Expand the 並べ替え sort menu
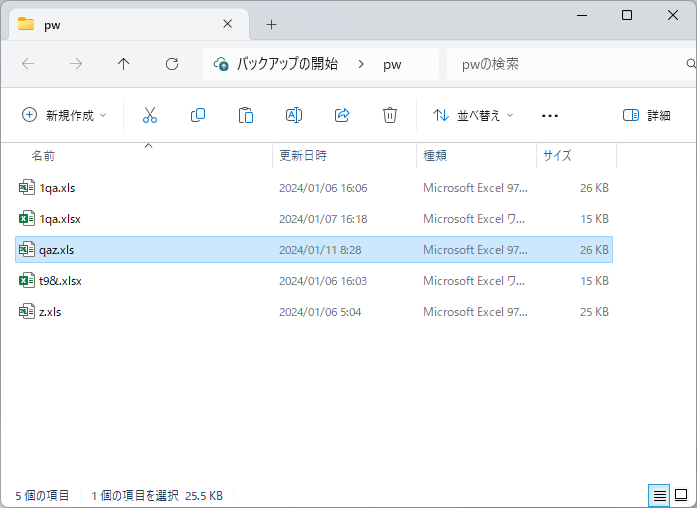The image size is (697, 508). point(473,115)
